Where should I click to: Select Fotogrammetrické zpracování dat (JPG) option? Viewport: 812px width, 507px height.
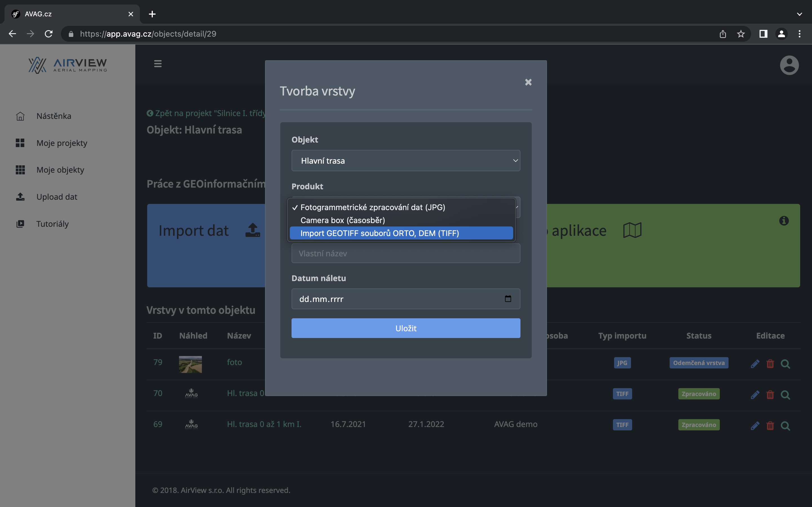pyautogui.click(x=372, y=207)
